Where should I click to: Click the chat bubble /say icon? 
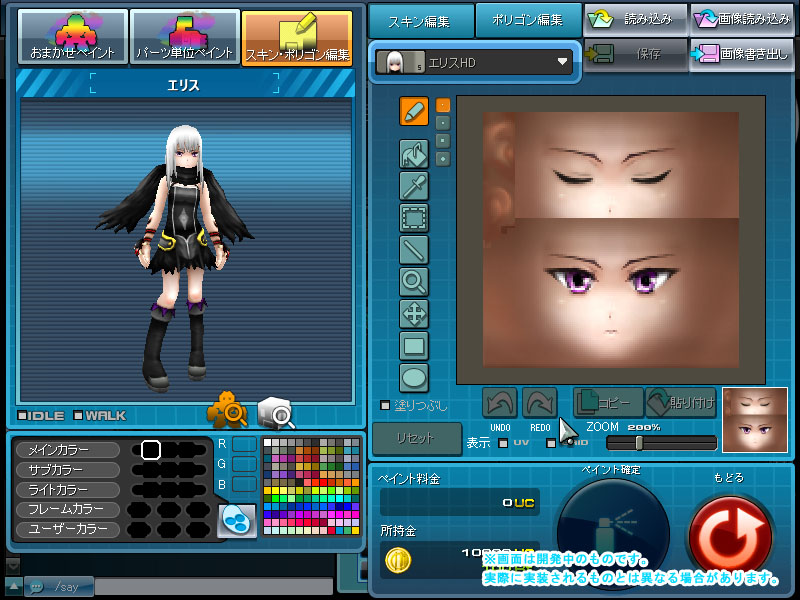37,587
